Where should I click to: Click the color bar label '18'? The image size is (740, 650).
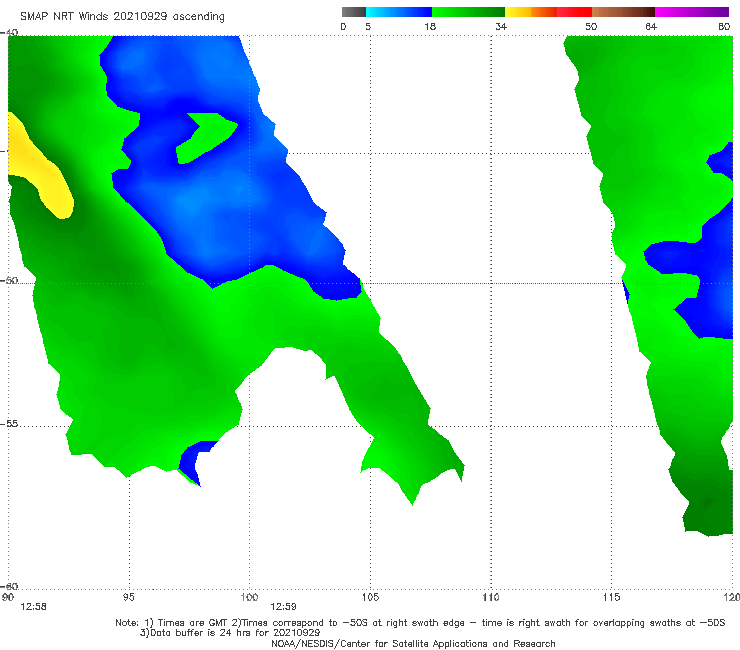(x=430, y=26)
